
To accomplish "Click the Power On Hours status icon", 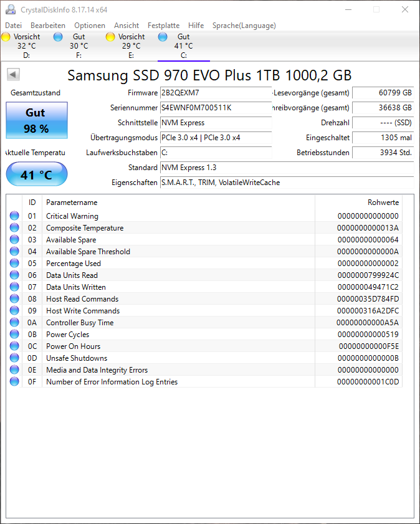I will click(x=14, y=346).
